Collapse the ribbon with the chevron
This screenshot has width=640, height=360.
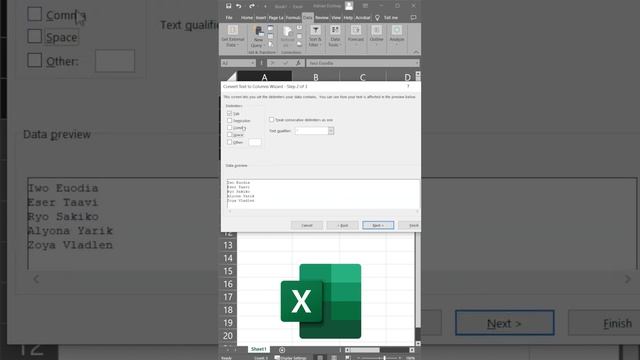tap(416, 52)
